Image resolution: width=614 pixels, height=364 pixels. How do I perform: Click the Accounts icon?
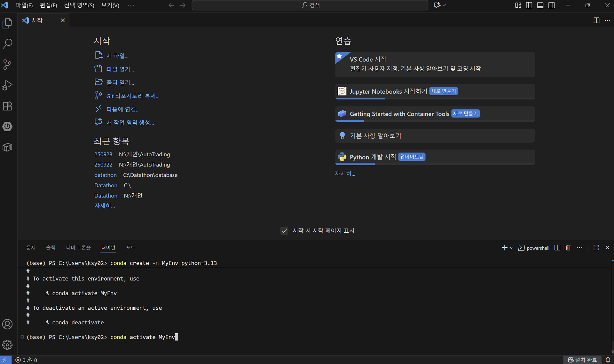(x=7, y=324)
